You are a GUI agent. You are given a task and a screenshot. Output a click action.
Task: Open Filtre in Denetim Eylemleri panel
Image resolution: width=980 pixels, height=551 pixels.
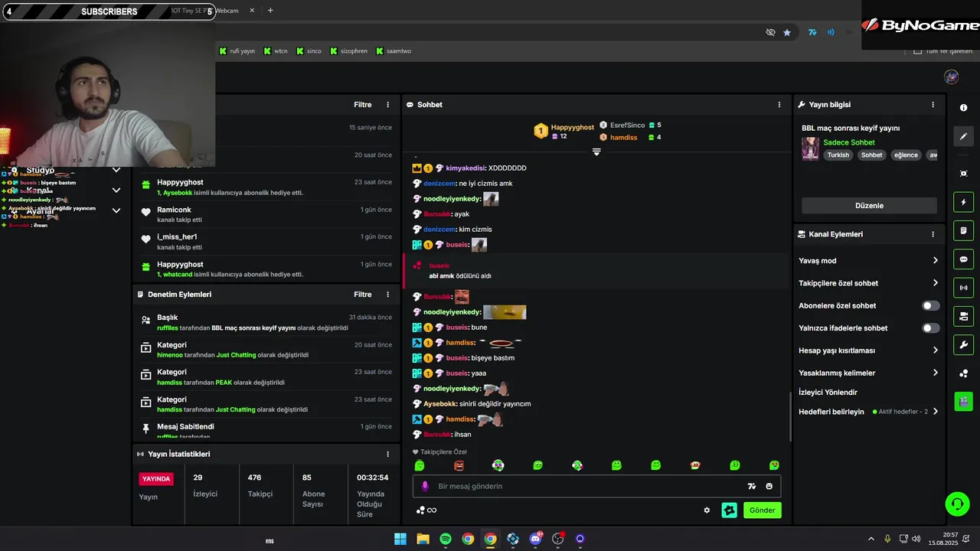pos(362,295)
